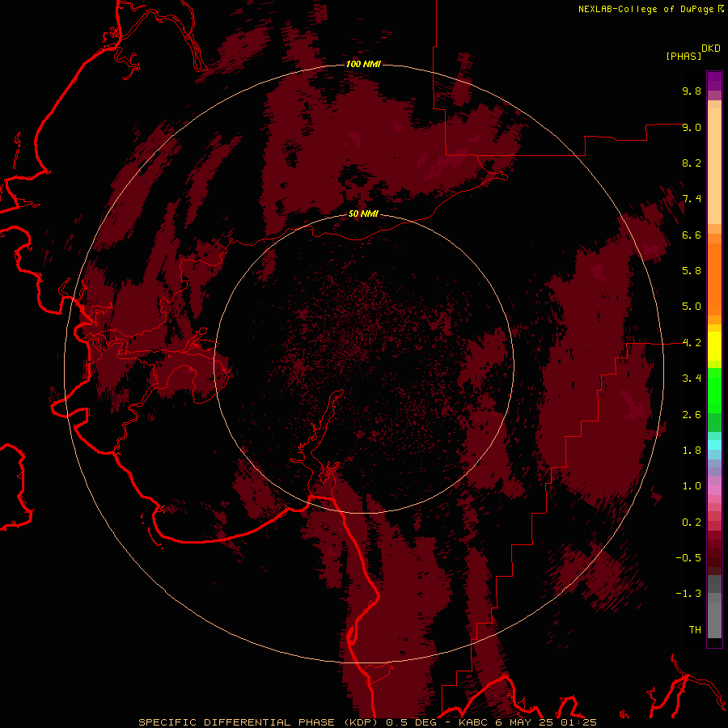The height and width of the screenshot is (728, 728).
Task: Click the -1.3 scale value
Action: click(x=688, y=594)
